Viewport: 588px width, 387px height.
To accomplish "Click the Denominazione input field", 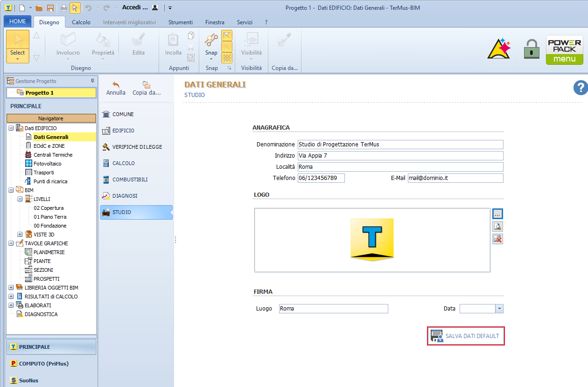I will 400,145.
